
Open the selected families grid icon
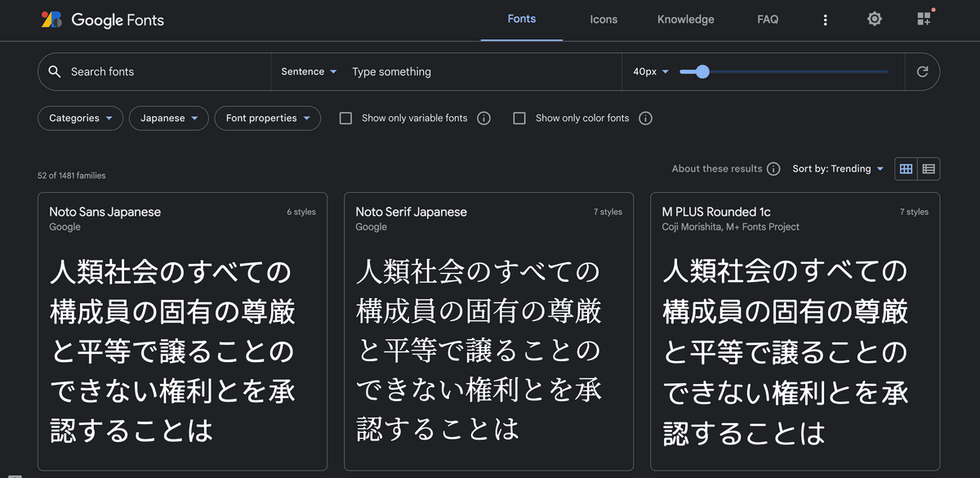924,19
